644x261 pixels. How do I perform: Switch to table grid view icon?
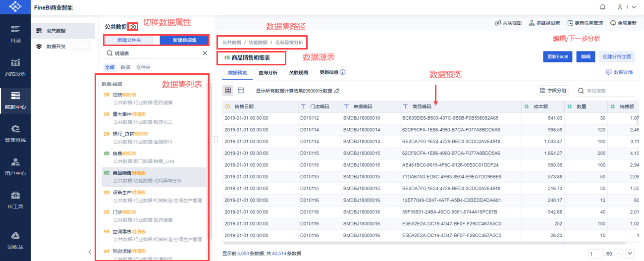pyautogui.click(x=228, y=91)
